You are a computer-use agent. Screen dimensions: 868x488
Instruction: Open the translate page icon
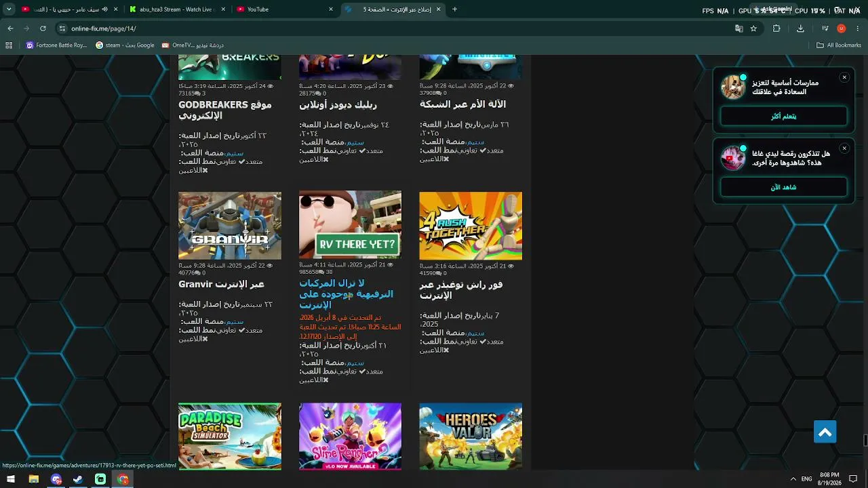click(738, 28)
